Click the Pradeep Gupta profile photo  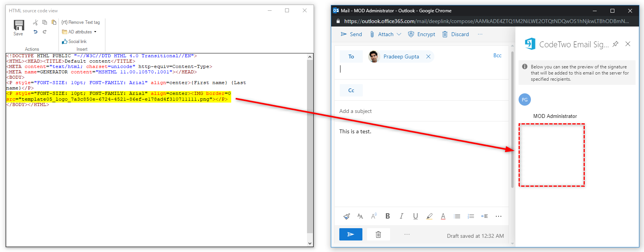tap(374, 56)
